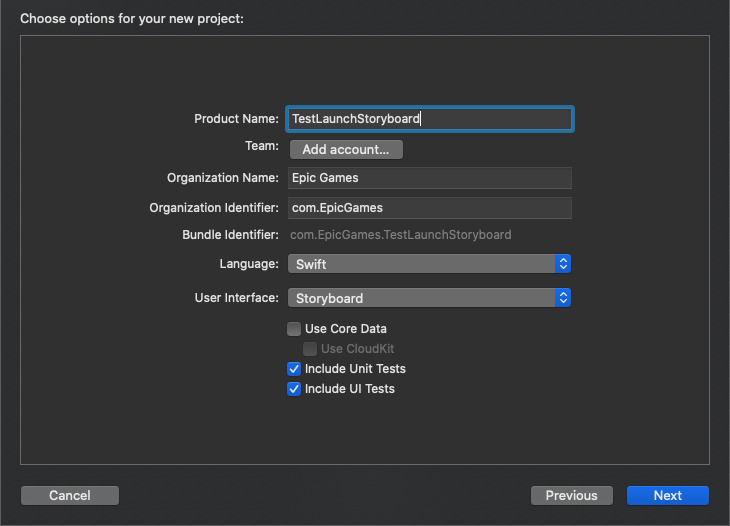Image resolution: width=730 pixels, height=526 pixels.
Task: Click the Product Name text field
Action: 429,119
